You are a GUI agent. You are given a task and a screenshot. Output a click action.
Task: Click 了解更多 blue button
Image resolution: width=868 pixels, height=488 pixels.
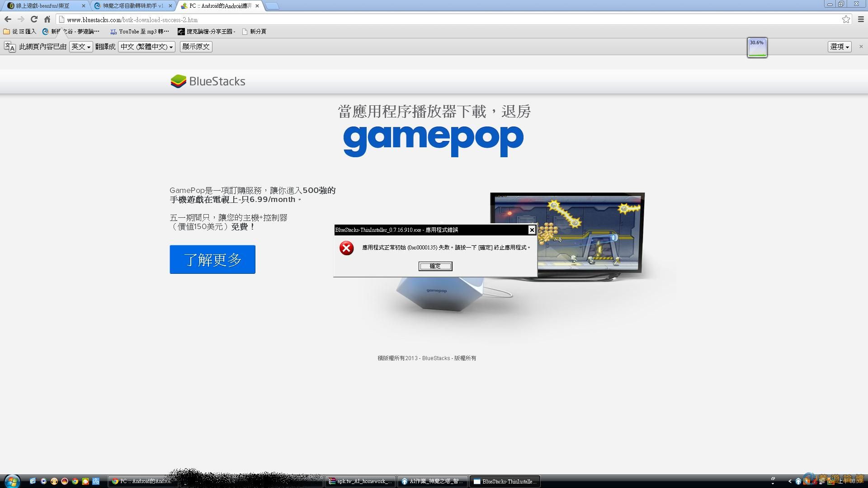(x=212, y=259)
